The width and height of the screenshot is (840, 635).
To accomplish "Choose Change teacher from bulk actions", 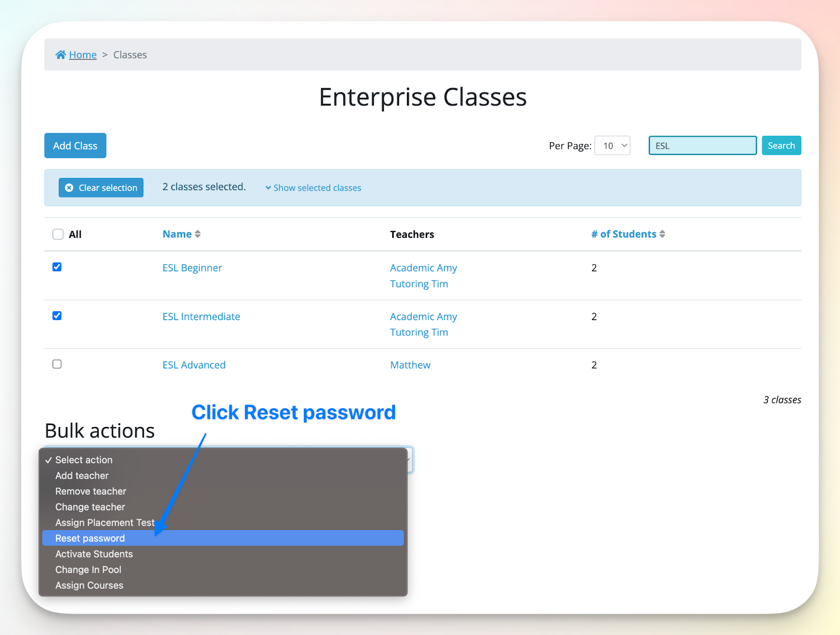I will click(223, 507).
